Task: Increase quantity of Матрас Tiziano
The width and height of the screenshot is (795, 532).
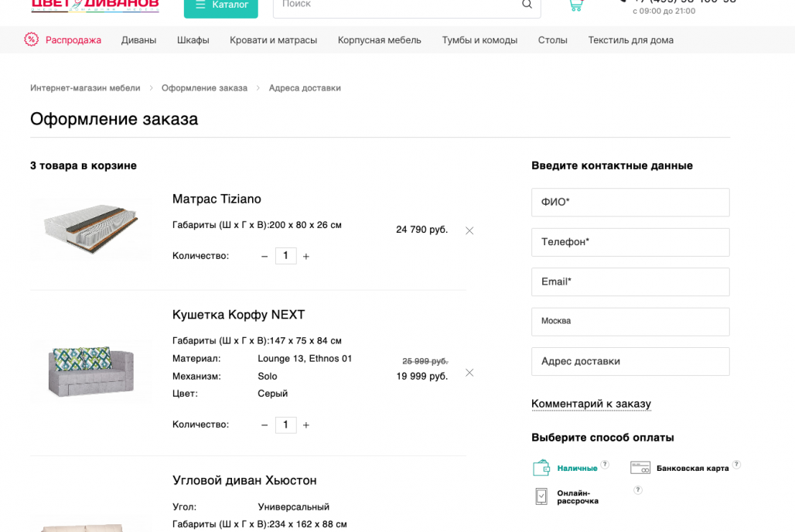Action: coord(306,256)
